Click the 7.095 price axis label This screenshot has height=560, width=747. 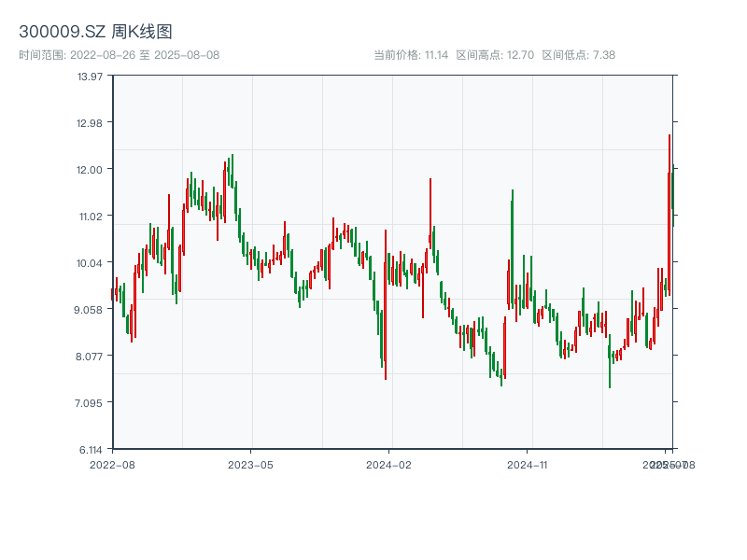coord(88,402)
